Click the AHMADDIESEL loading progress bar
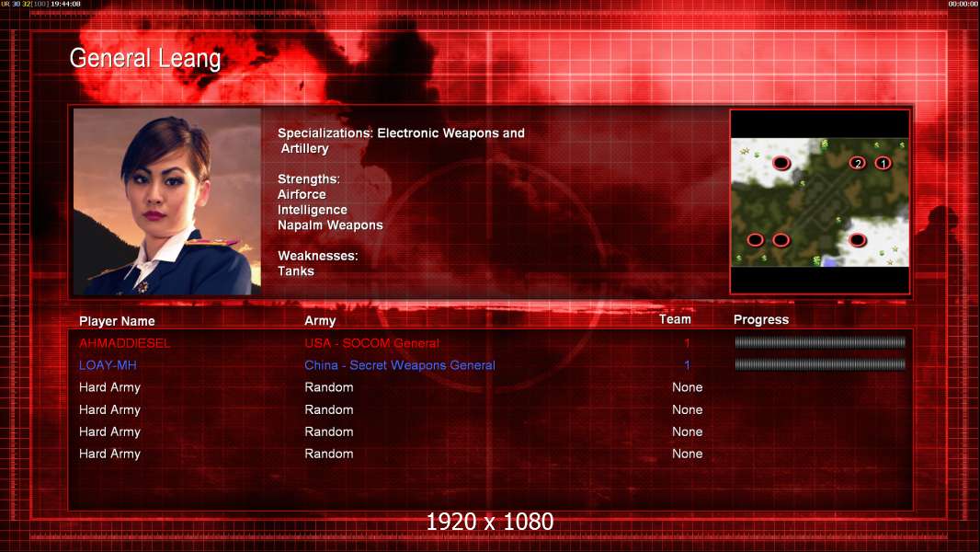 coord(820,342)
